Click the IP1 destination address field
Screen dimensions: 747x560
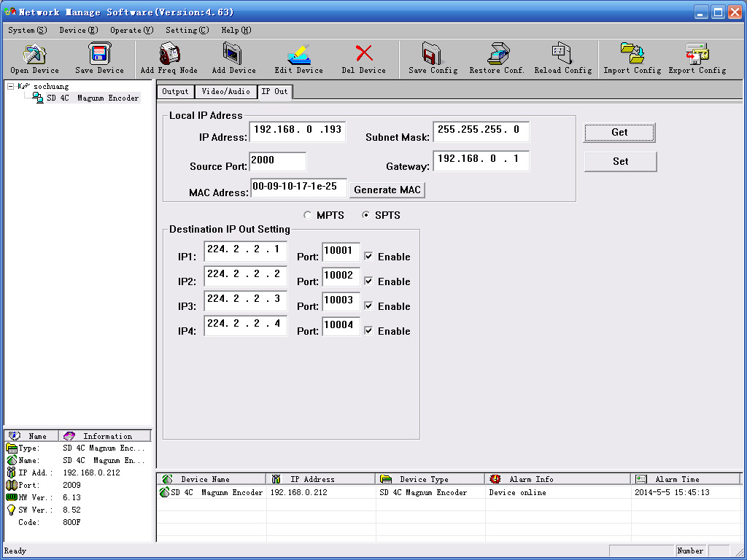(x=245, y=251)
